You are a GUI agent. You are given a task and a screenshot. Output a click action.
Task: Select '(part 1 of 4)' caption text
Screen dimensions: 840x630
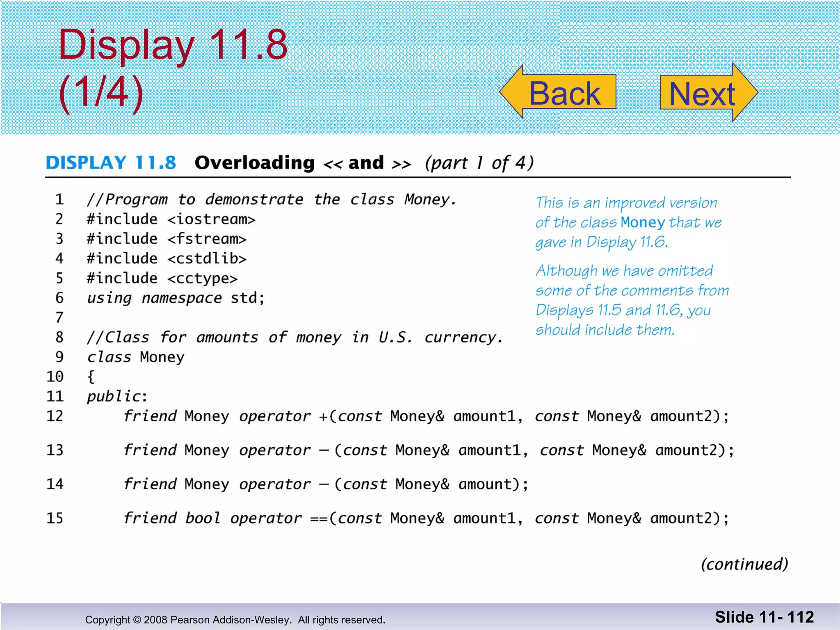(479, 163)
